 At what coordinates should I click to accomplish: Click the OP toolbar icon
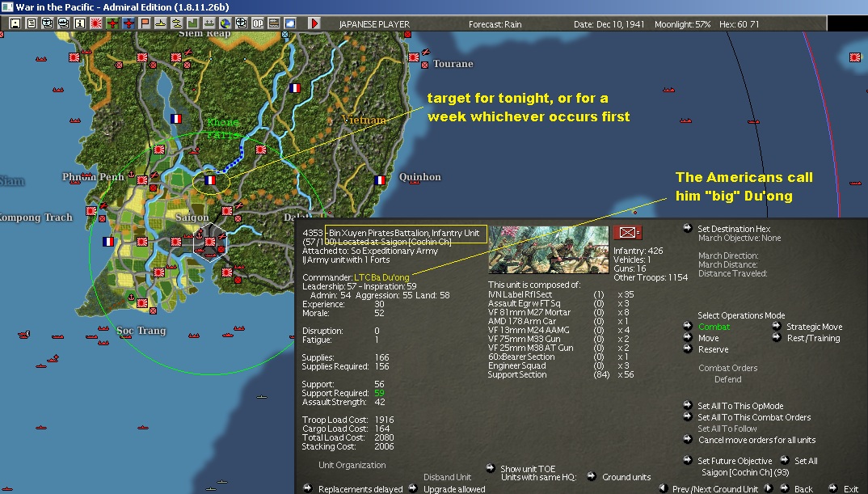tap(258, 23)
